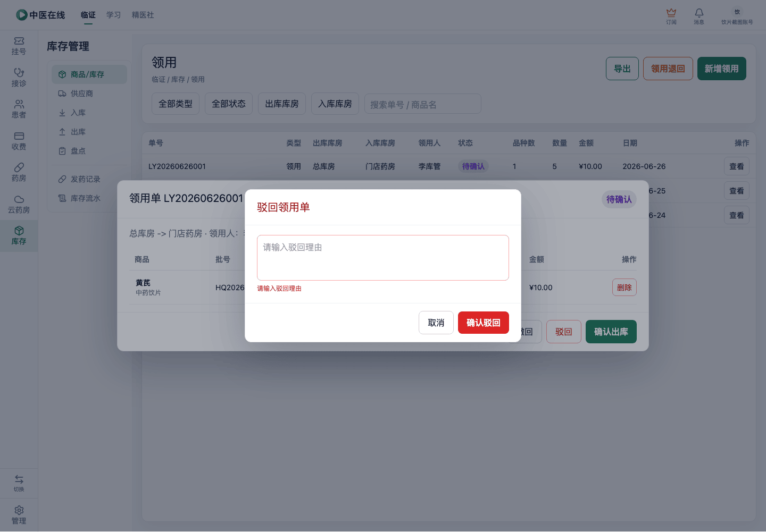Open 库存流水 in inventory menu
Viewport: 766px width, 532px height.
[89, 198]
